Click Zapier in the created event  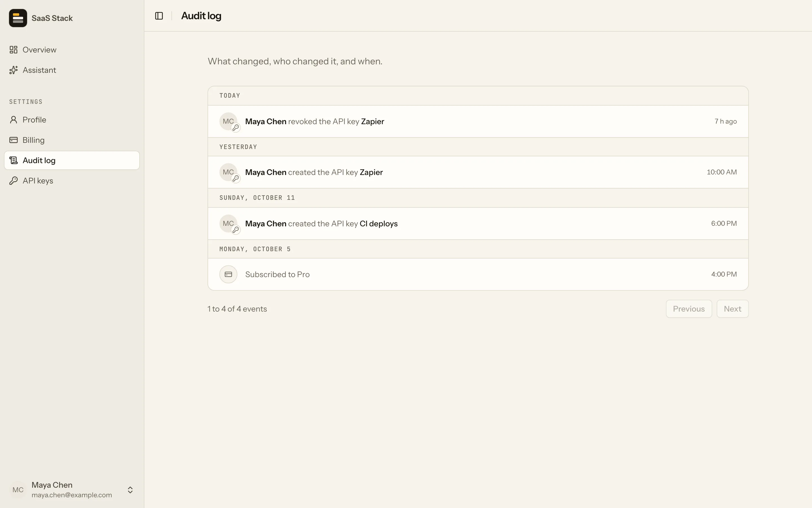click(x=371, y=172)
